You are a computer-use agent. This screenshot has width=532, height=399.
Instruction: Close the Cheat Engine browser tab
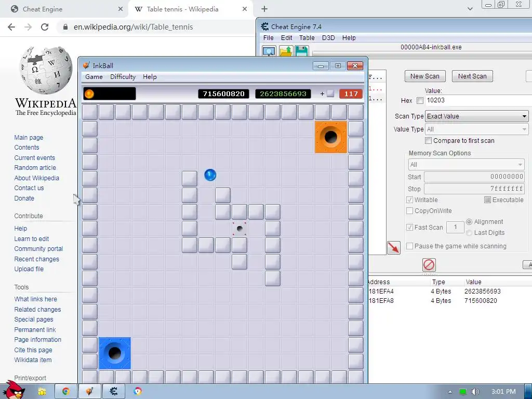tap(121, 9)
